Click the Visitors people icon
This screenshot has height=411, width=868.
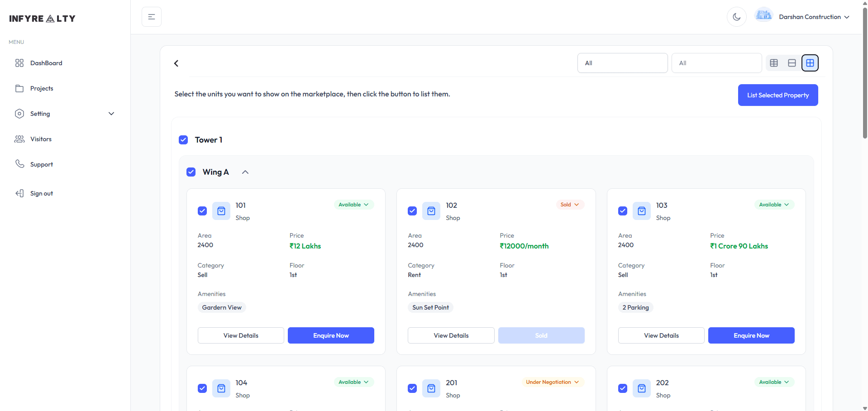tap(19, 139)
